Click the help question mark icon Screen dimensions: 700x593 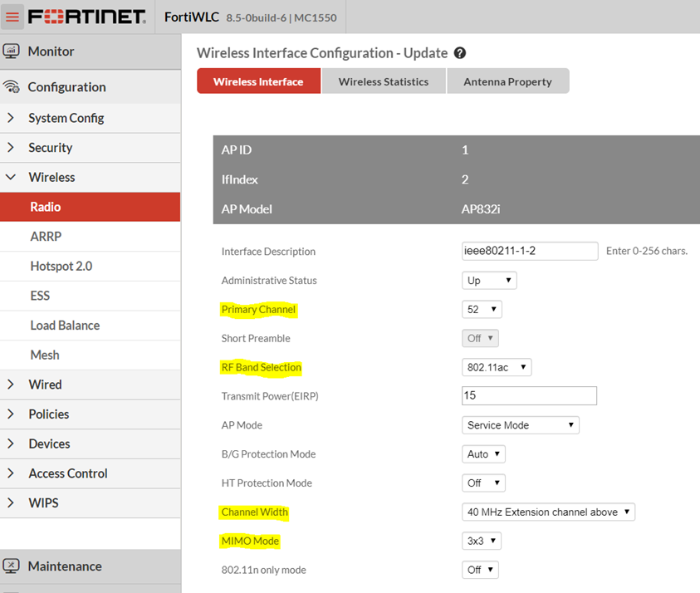[460, 53]
